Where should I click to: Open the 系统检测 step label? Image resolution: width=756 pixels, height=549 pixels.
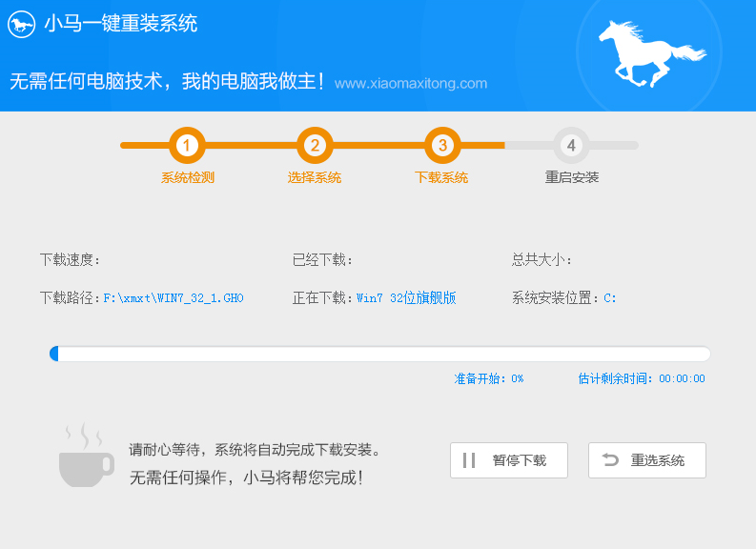point(188,177)
